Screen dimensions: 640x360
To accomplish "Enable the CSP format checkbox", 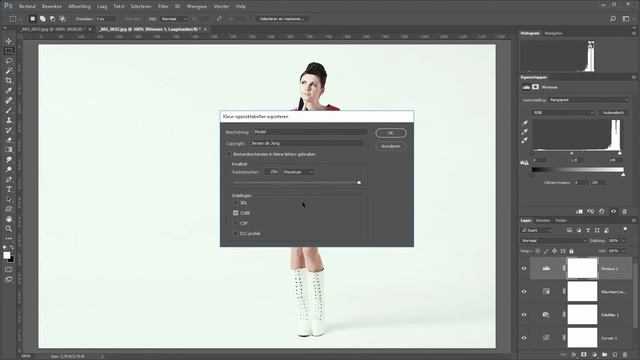I will pos(236,223).
